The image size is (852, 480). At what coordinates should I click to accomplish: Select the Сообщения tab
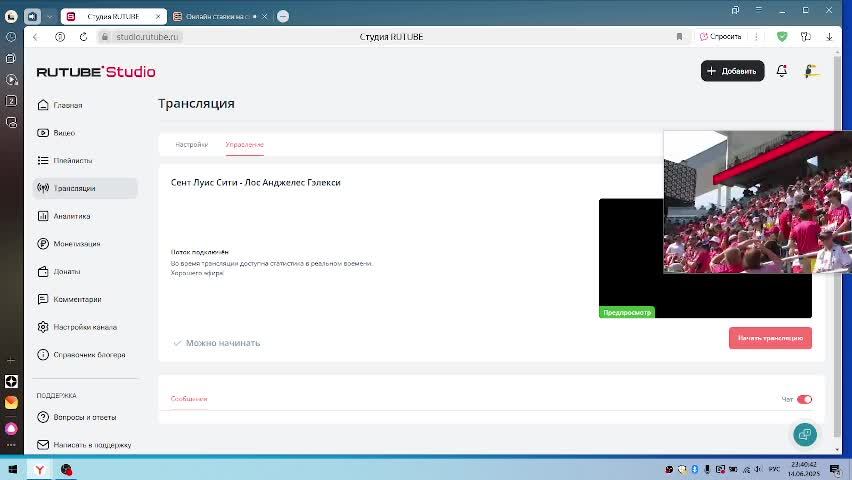point(189,399)
